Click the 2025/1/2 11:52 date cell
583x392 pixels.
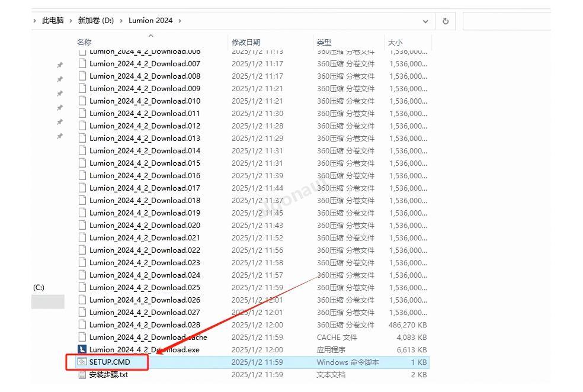pyautogui.click(x=257, y=238)
